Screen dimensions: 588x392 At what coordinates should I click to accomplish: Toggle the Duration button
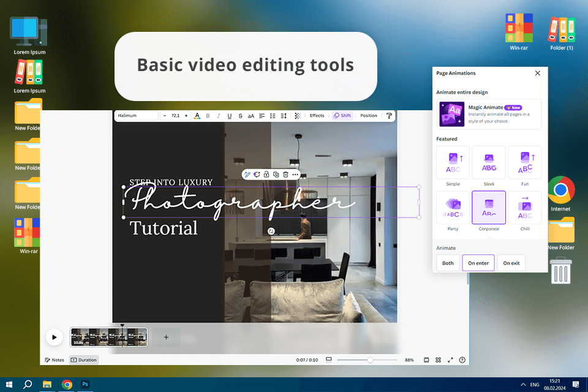[x=84, y=360]
